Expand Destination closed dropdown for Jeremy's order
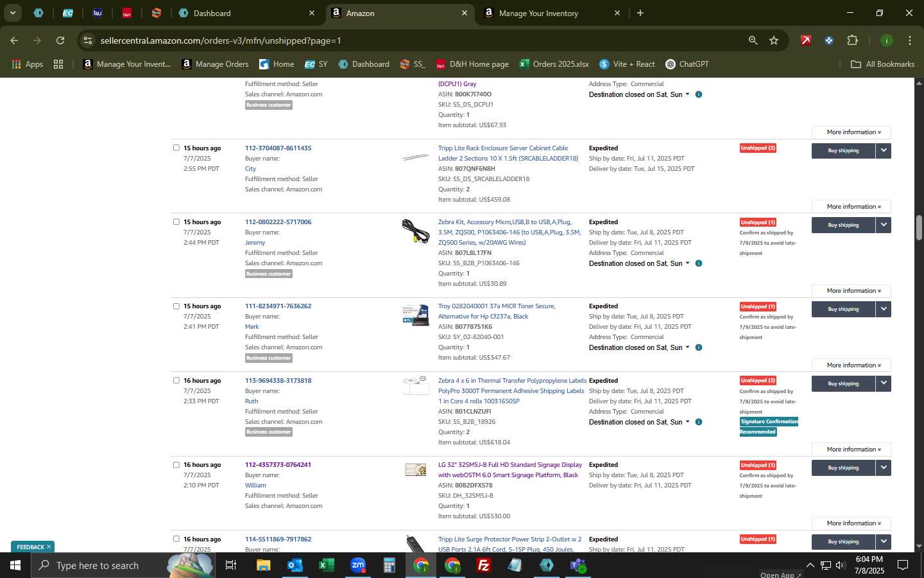 tap(687, 263)
